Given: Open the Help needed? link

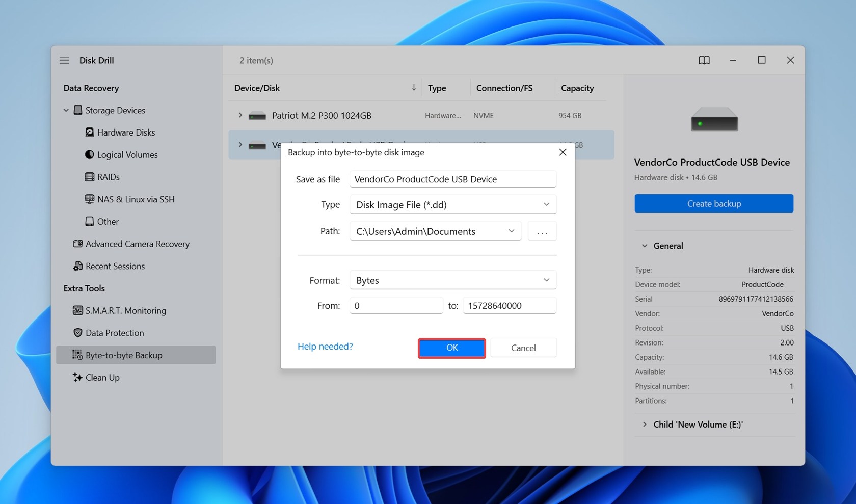Looking at the screenshot, I should (325, 346).
